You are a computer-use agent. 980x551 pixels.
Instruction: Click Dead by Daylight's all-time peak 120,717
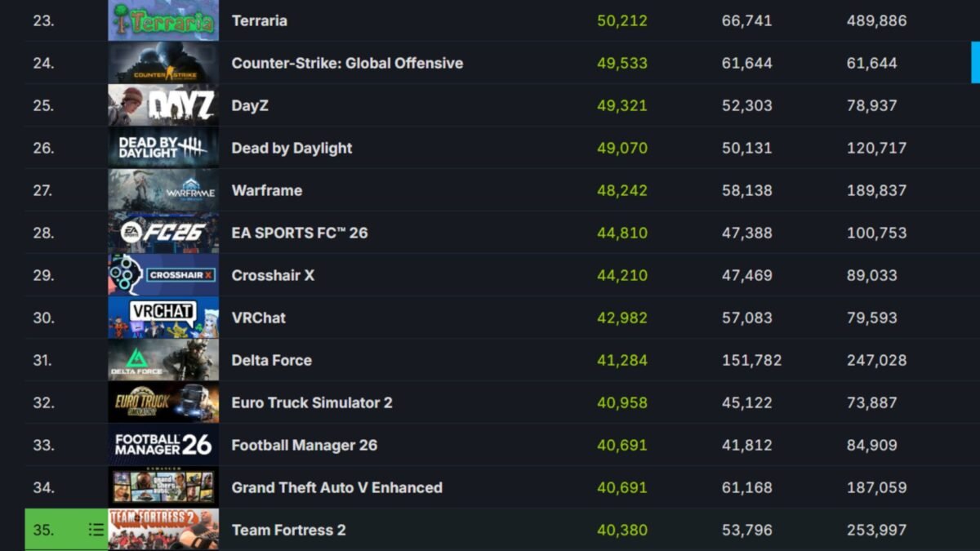[x=877, y=148]
